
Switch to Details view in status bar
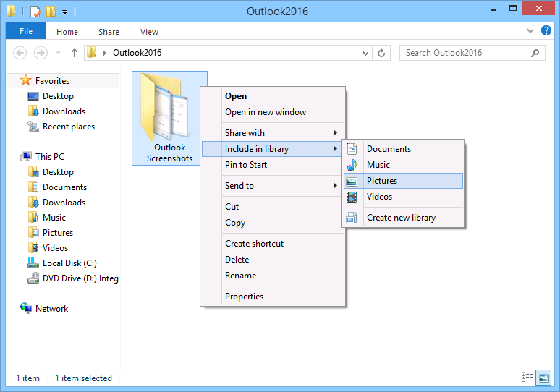pos(527,378)
